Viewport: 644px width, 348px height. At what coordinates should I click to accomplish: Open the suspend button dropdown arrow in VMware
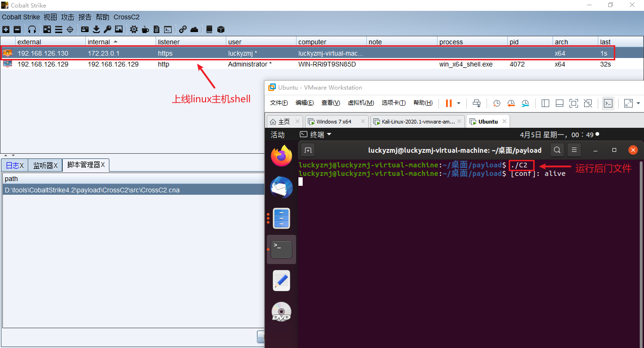pos(458,103)
